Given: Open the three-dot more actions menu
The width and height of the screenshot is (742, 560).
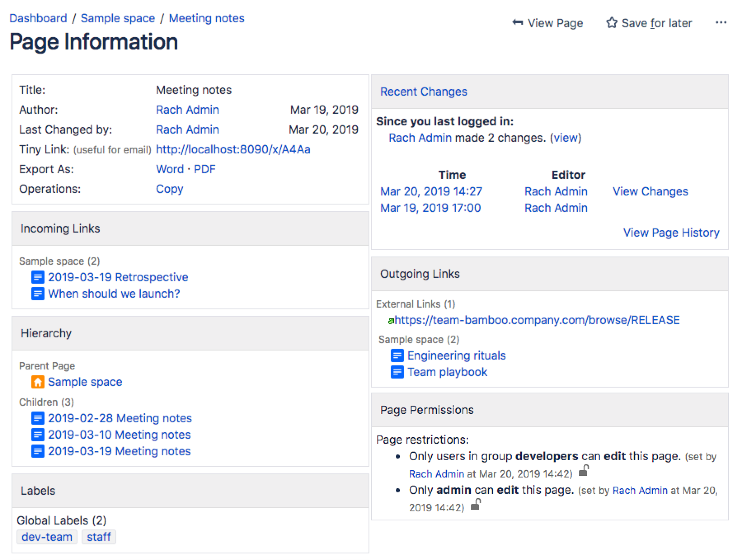Looking at the screenshot, I should [721, 22].
